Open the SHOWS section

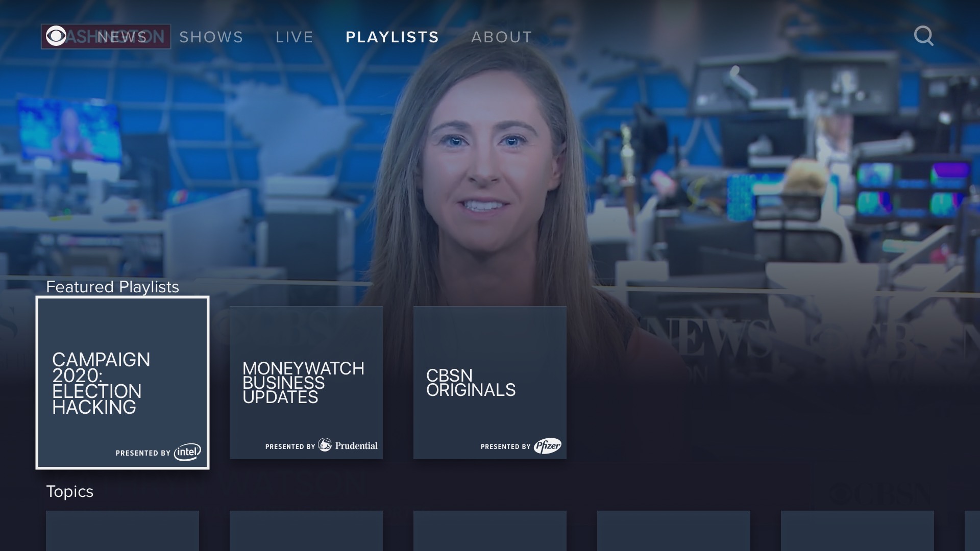[211, 36]
